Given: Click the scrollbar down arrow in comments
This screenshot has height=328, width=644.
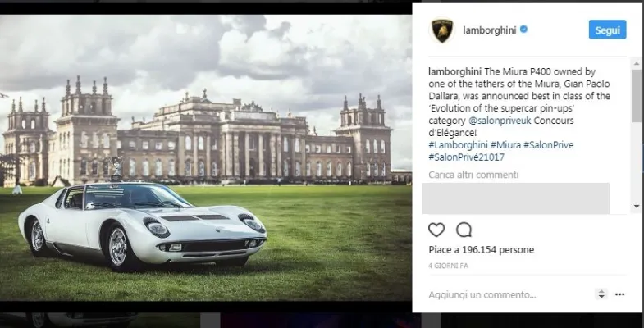Looking at the screenshot, I should pyautogui.click(x=636, y=206).
